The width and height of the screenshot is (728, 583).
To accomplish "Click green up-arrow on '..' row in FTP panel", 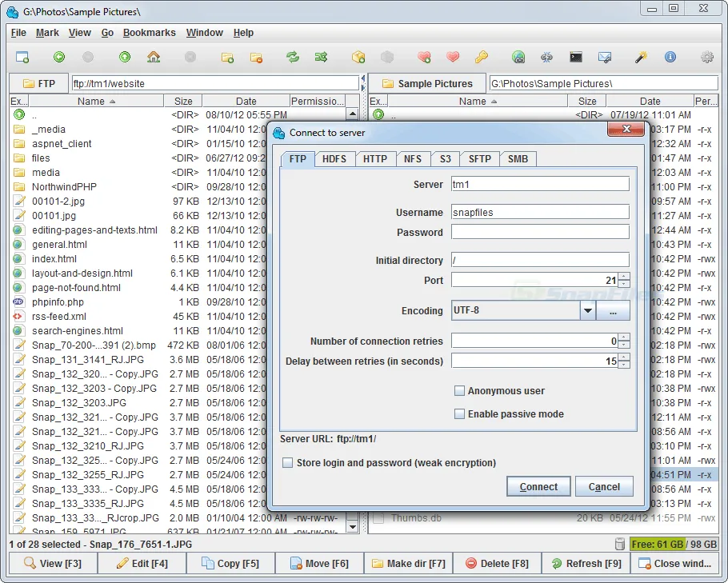I will point(19,114).
